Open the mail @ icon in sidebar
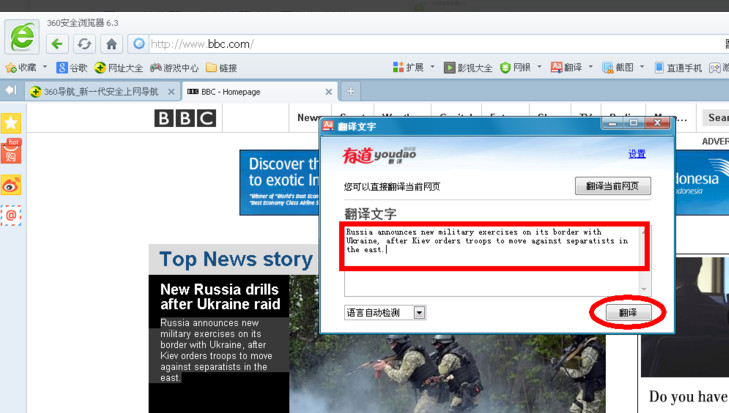 coord(10,215)
